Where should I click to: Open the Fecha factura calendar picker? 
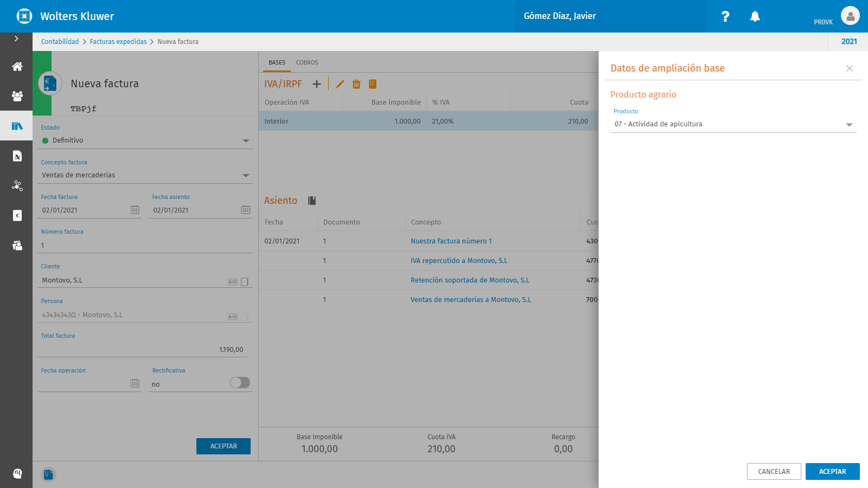click(x=135, y=210)
